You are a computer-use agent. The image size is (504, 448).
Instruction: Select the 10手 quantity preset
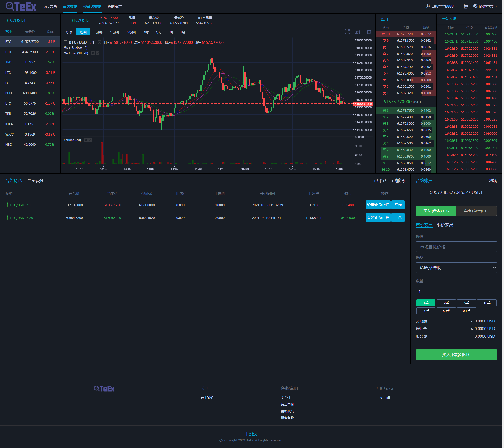(x=487, y=303)
